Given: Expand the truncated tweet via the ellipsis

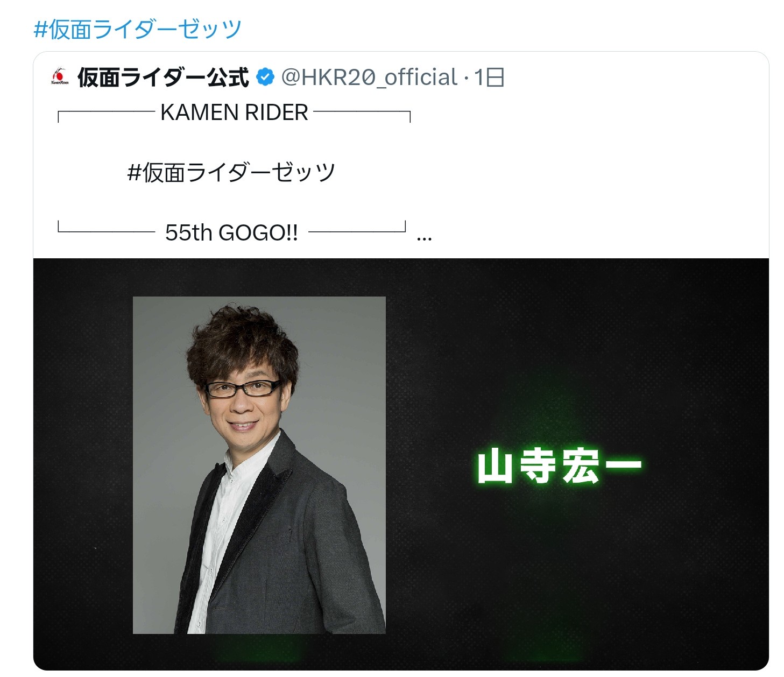Looking at the screenshot, I should (425, 237).
